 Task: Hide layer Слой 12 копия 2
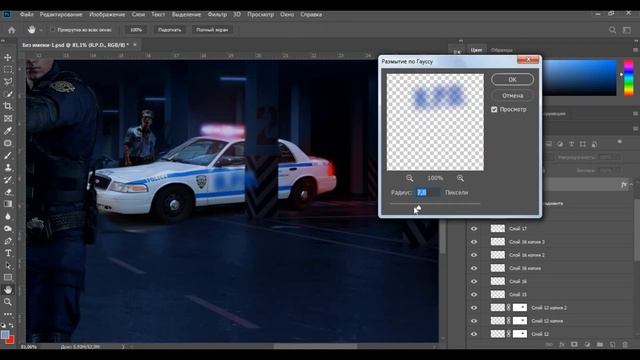click(x=474, y=308)
